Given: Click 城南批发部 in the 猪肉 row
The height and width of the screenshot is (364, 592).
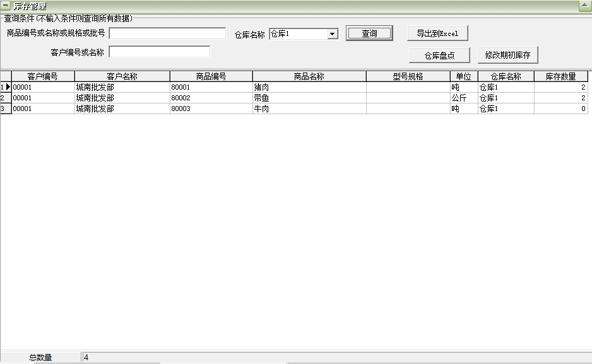Looking at the screenshot, I should pyautogui.click(x=122, y=87).
